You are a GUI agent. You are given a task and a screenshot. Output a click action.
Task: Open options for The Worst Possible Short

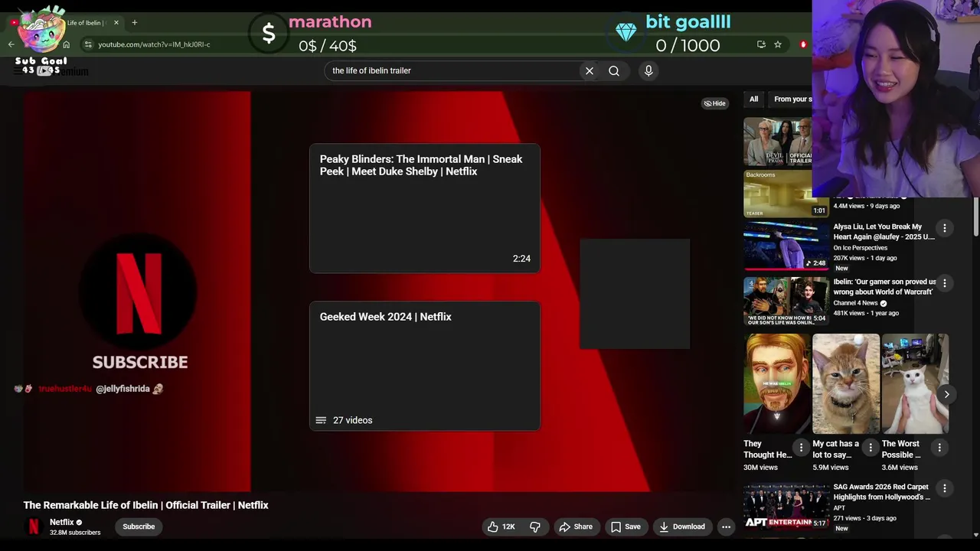pos(939,447)
